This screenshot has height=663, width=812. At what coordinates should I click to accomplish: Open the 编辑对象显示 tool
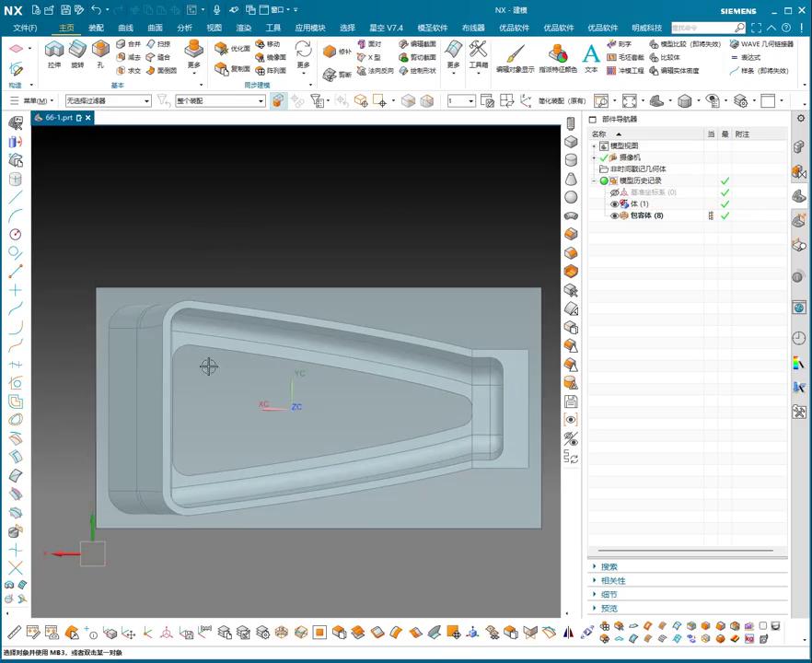tap(515, 53)
